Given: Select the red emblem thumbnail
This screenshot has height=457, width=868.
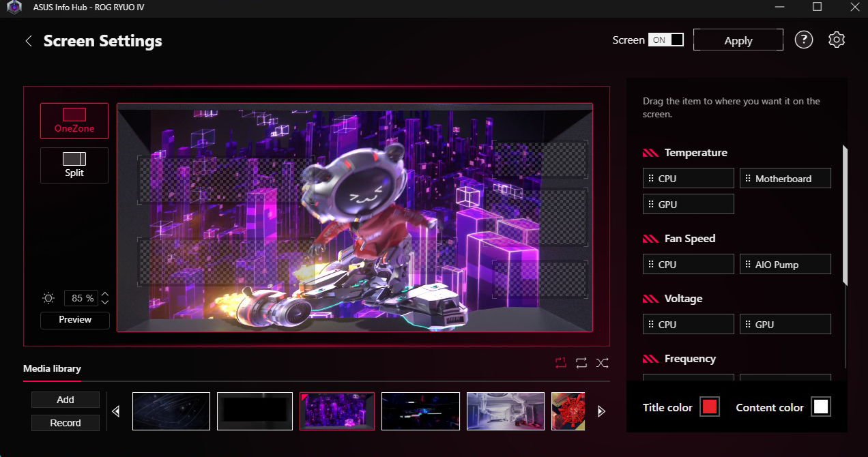Looking at the screenshot, I should click(568, 411).
